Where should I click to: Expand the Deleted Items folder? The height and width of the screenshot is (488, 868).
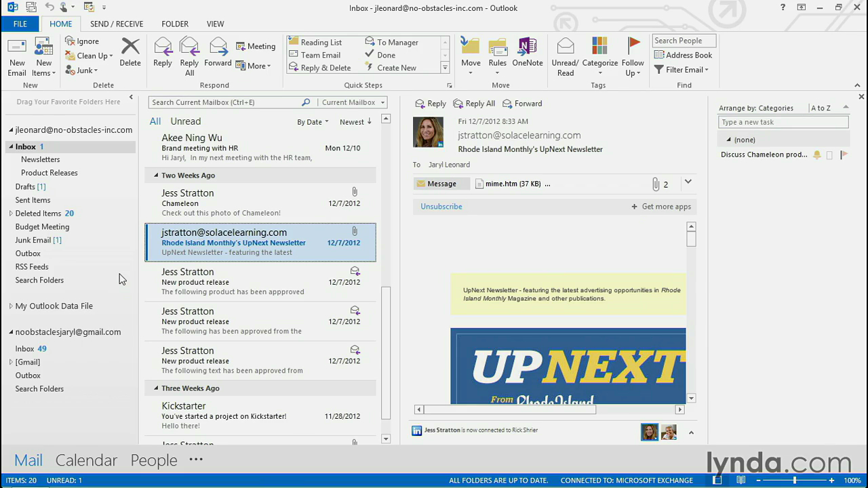click(10, 213)
